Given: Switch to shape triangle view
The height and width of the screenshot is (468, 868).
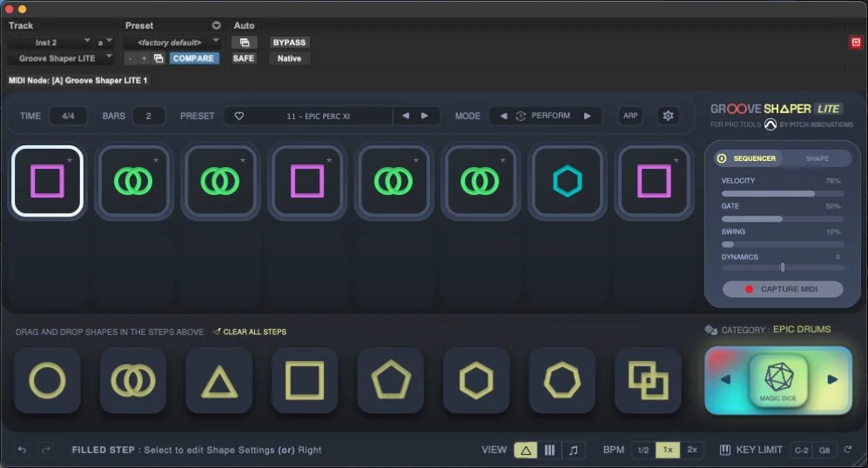Looking at the screenshot, I should (x=526, y=450).
